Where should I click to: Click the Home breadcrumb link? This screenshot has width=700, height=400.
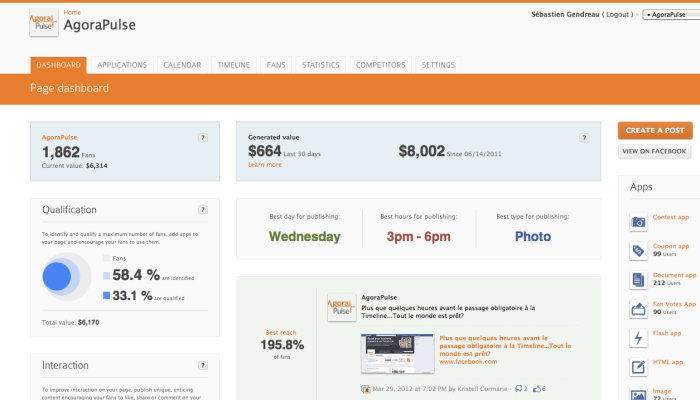(72, 12)
